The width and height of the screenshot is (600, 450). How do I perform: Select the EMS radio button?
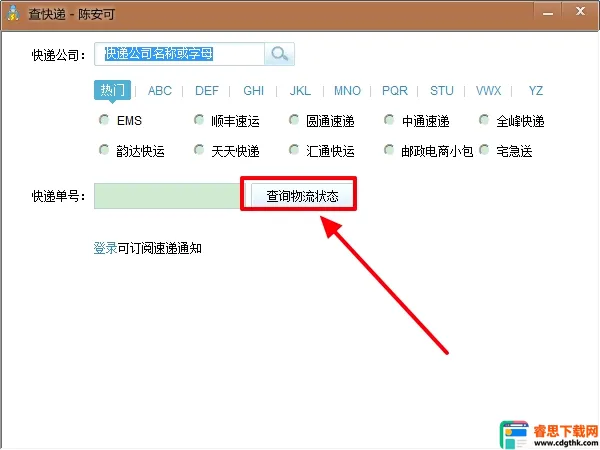[104, 120]
